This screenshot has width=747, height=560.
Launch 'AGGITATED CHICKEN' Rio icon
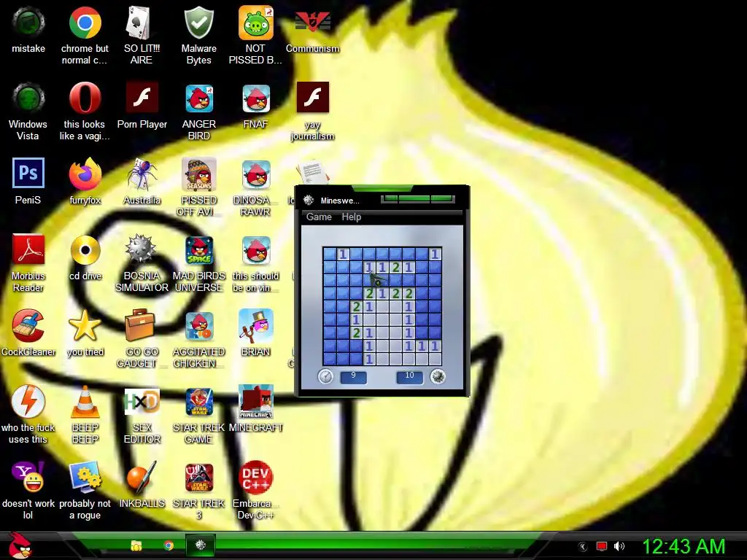coord(199,326)
